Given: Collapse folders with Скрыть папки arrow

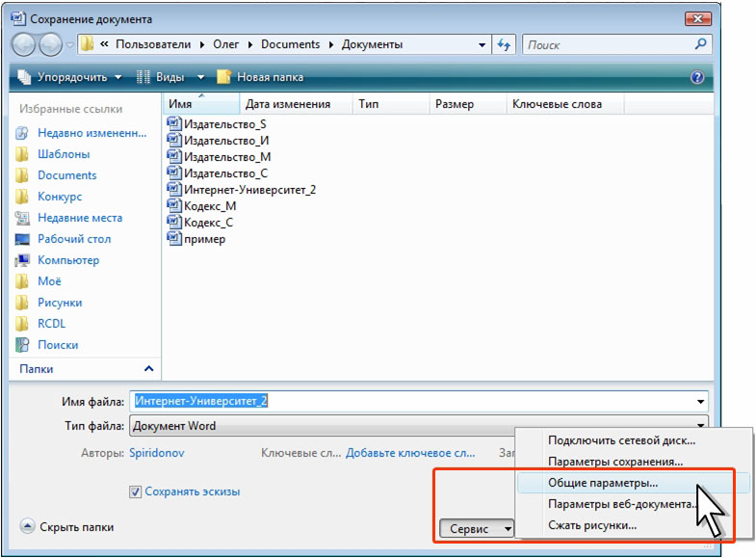Looking at the screenshot, I should [28, 526].
